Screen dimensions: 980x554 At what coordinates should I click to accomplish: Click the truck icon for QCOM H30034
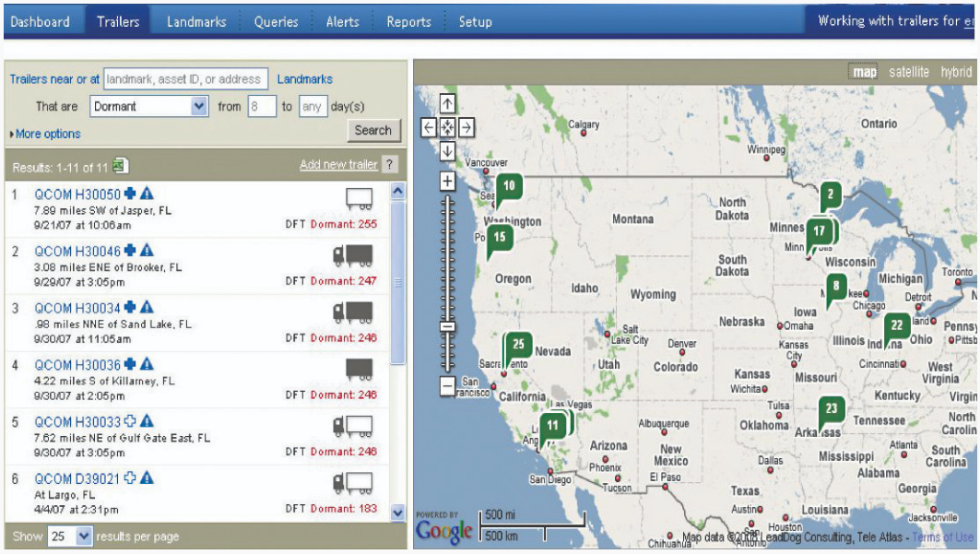[x=353, y=312]
